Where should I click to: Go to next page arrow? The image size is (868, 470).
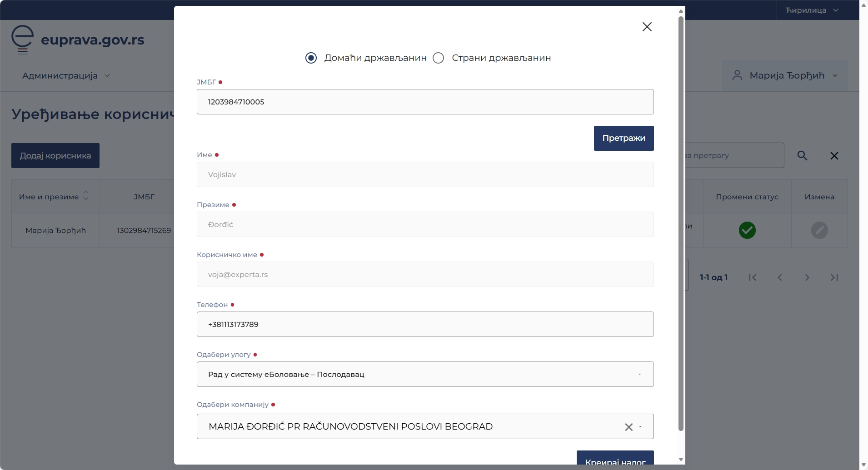(807, 277)
